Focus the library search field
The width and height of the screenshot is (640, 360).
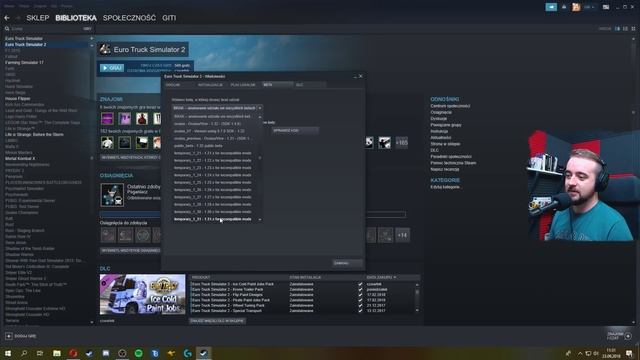tap(46, 29)
